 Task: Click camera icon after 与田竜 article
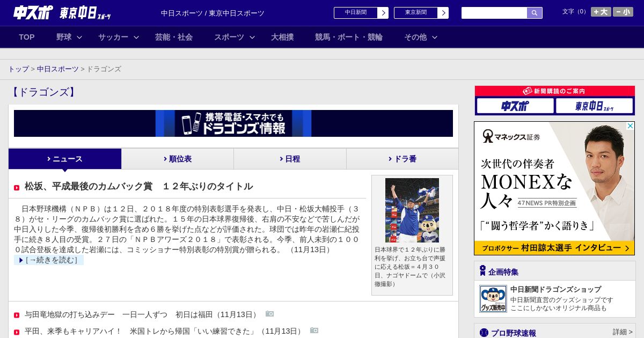269,314
